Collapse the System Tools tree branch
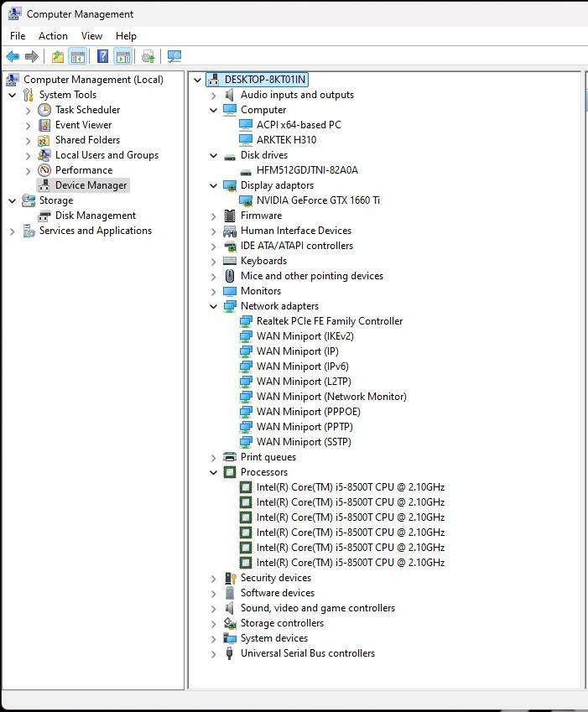 point(13,95)
